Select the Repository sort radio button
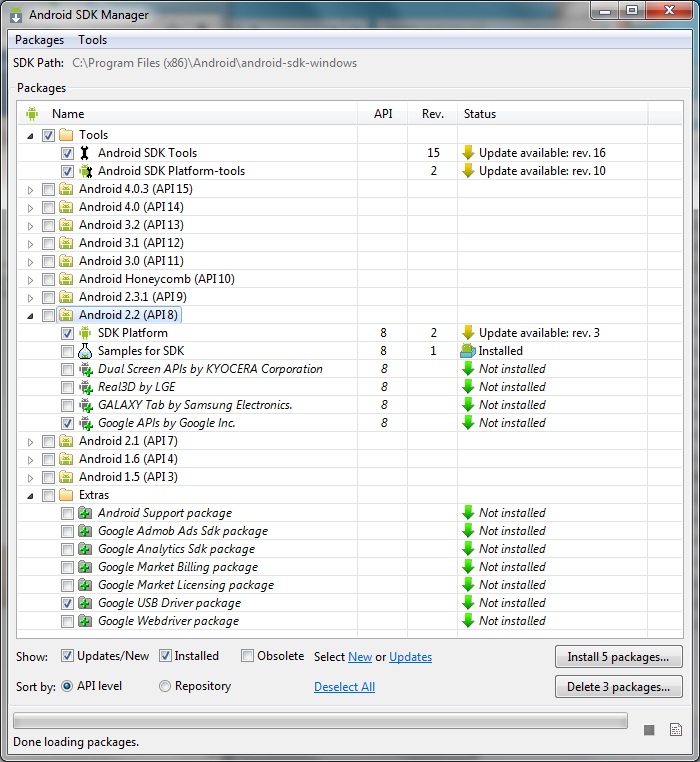 [x=165, y=686]
